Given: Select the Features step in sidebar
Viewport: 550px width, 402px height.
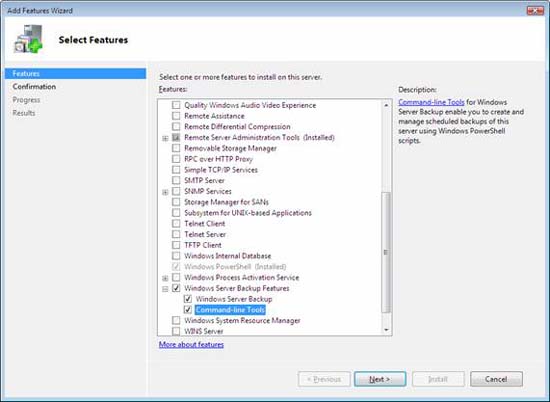Looking at the screenshot, I should [75, 73].
